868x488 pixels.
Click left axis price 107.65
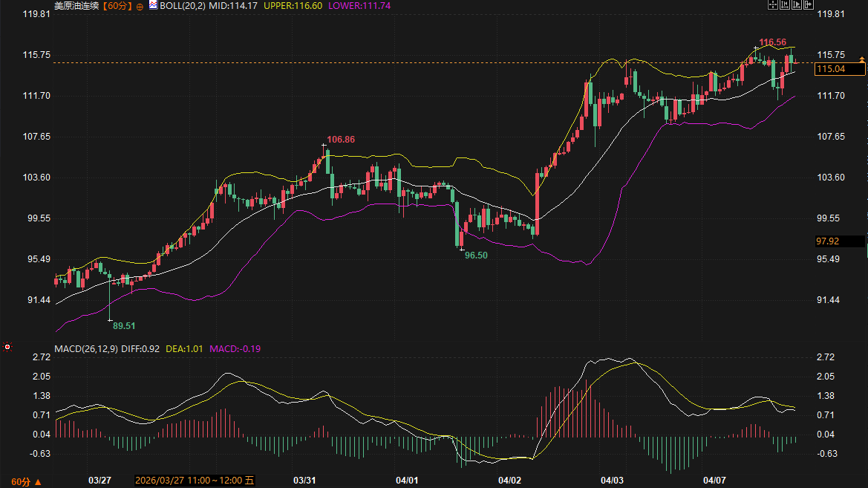click(36, 136)
